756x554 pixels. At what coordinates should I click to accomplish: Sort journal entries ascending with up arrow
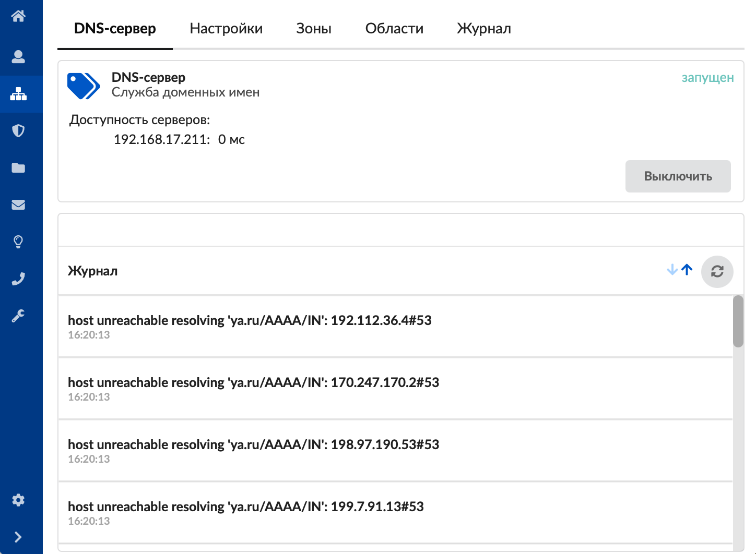click(687, 270)
